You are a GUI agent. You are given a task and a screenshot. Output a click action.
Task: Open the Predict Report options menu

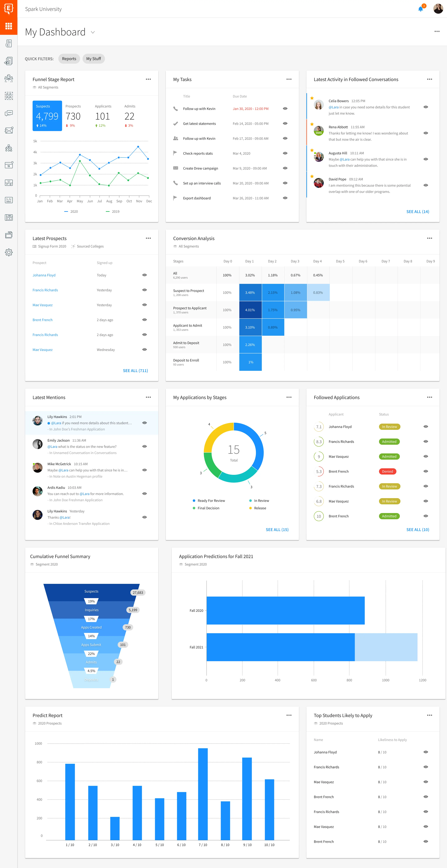click(x=289, y=715)
